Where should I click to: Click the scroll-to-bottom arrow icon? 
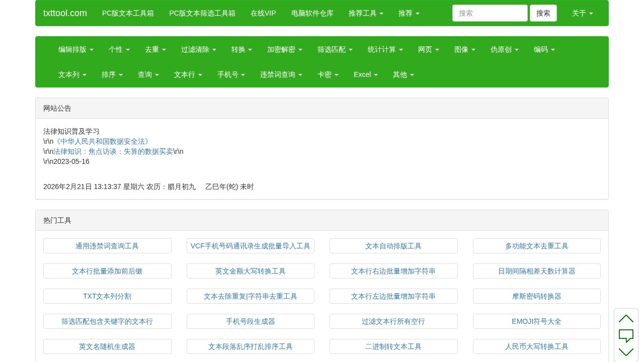coord(626,352)
